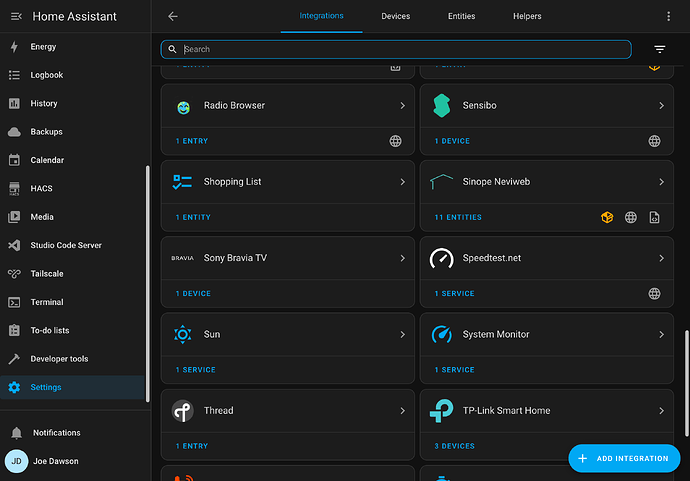690x481 pixels.
Task: Click the sidebar scrollbar thumb
Action: [x=147, y=284]
